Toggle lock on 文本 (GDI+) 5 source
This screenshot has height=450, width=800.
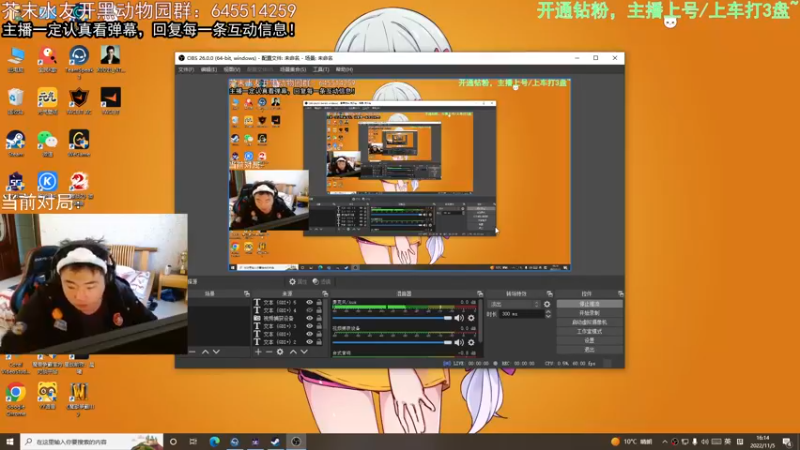coord(319,303)
